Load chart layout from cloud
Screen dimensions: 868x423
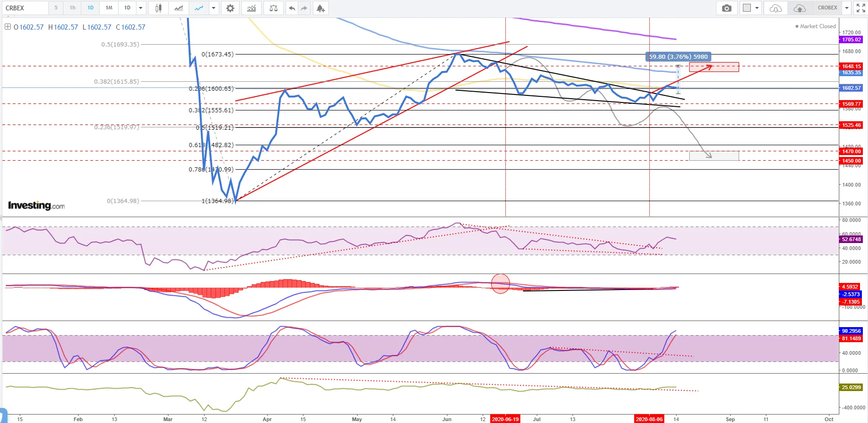point(775,8)
